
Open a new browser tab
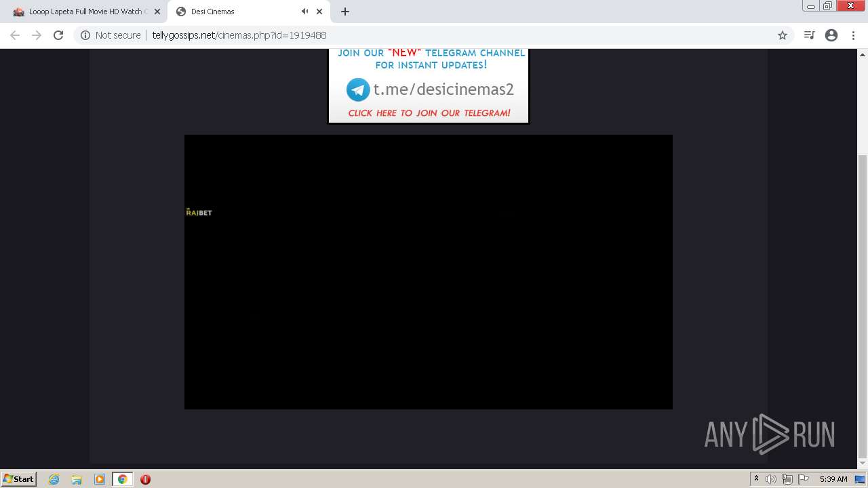click(345, 12)
